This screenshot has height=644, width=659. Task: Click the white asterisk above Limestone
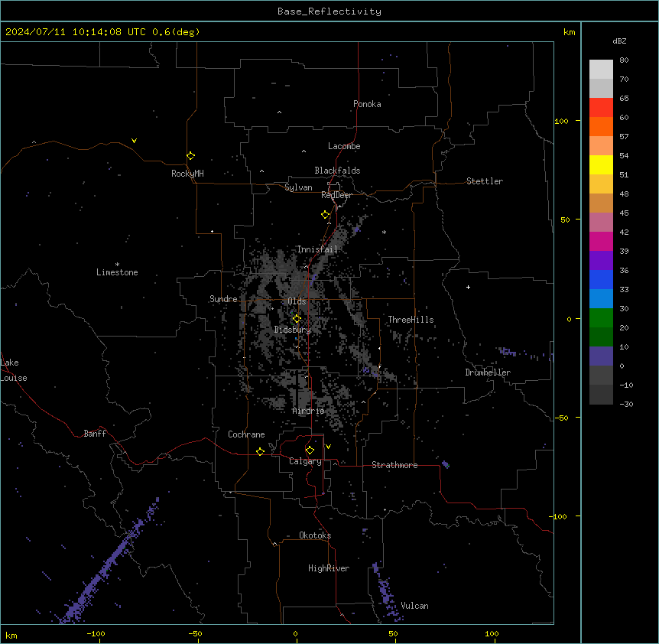tap(117, 265)
